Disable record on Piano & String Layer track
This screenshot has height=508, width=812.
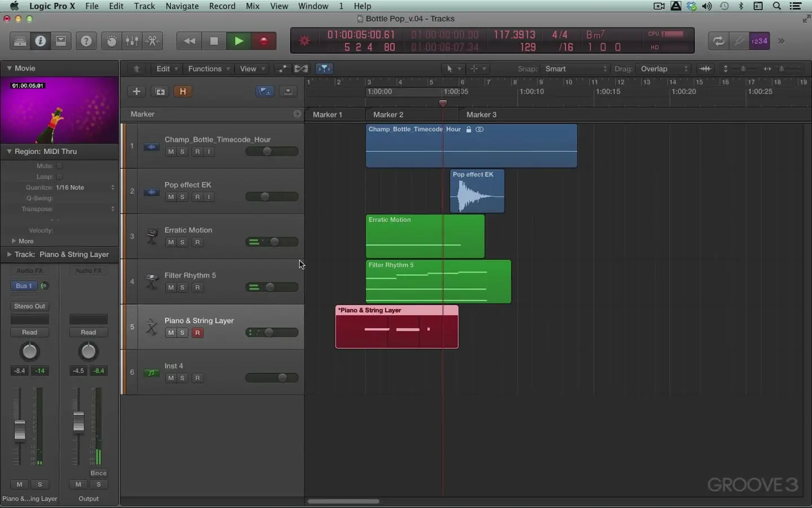click(x=197, y=333)
